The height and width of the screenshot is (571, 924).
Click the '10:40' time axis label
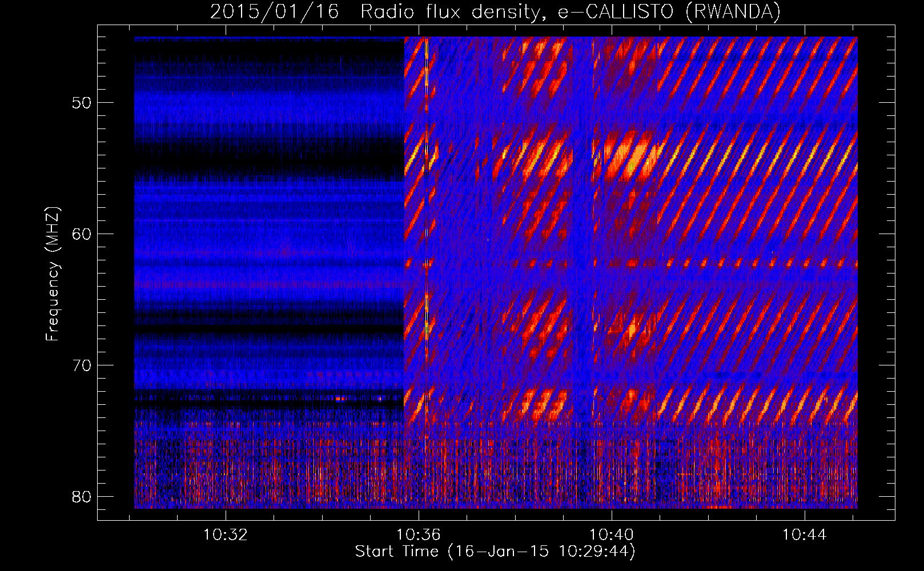pyautogui.click(x=612, y=535)
